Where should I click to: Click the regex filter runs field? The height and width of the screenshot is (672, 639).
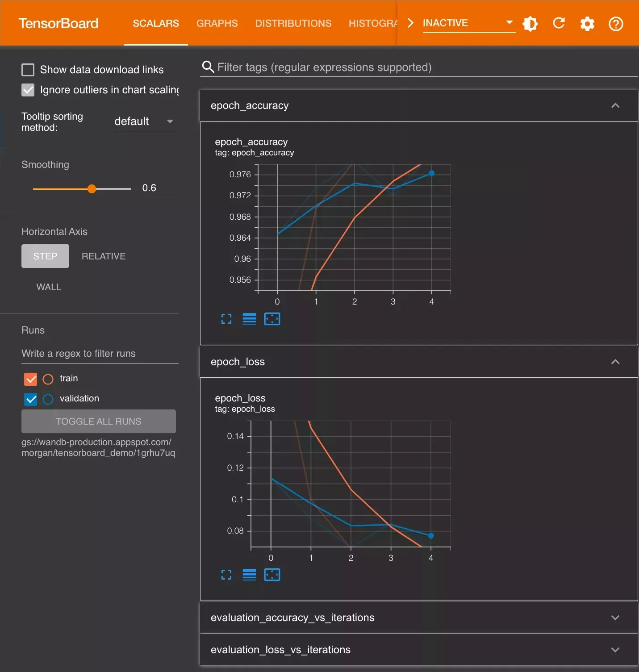coord(100,353)
